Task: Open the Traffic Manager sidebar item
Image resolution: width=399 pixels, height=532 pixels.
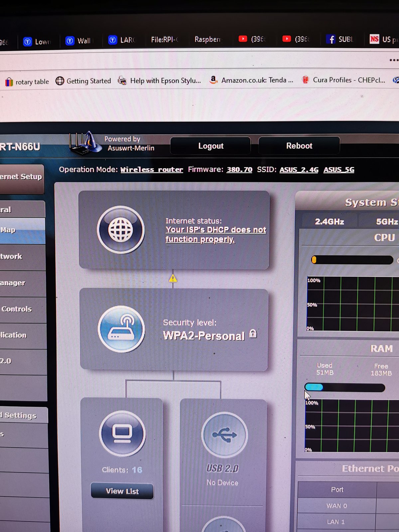Action: tap(23, 283)
